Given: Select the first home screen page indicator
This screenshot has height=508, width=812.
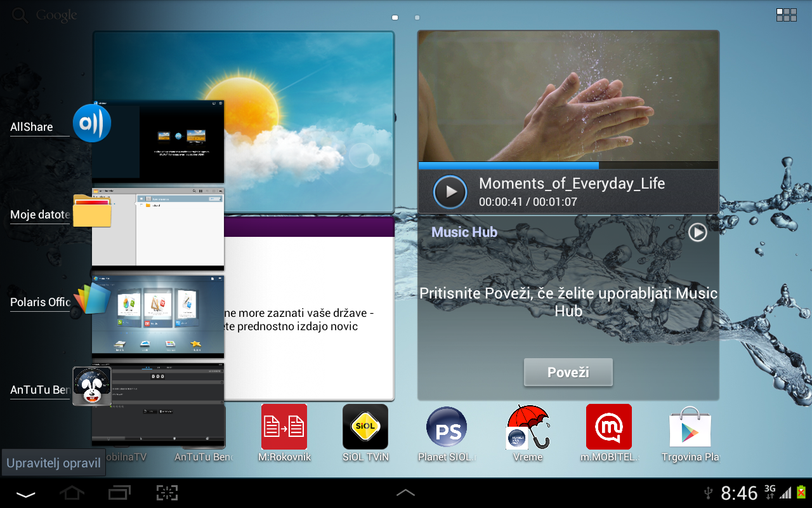Looking at the screenshot, I should (395, 18).
